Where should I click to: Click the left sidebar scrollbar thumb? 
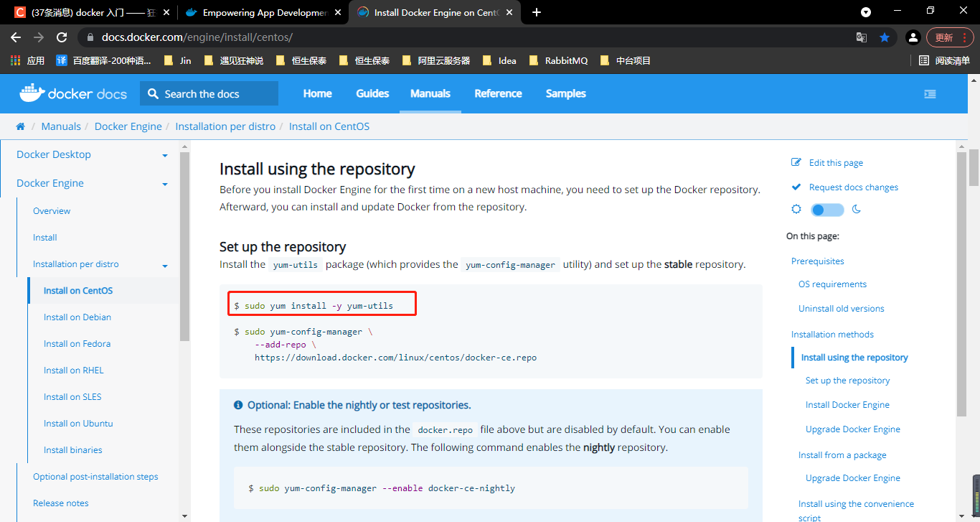click(184, 246)
